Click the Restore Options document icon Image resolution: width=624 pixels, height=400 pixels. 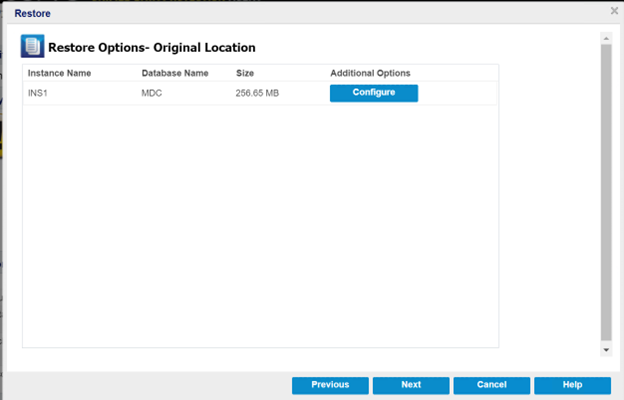pos(32,47)
